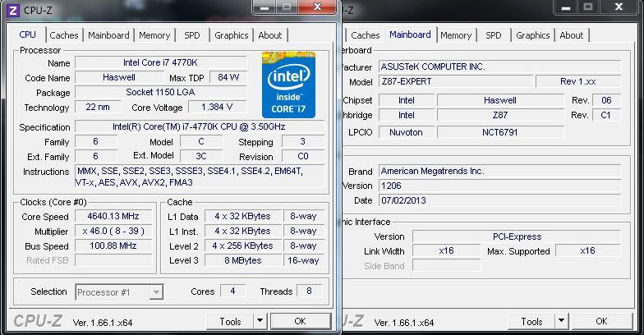The width and height of the screenshot is (644, 335).
Task: Click the Instructions list field
Action: point(199,177)
